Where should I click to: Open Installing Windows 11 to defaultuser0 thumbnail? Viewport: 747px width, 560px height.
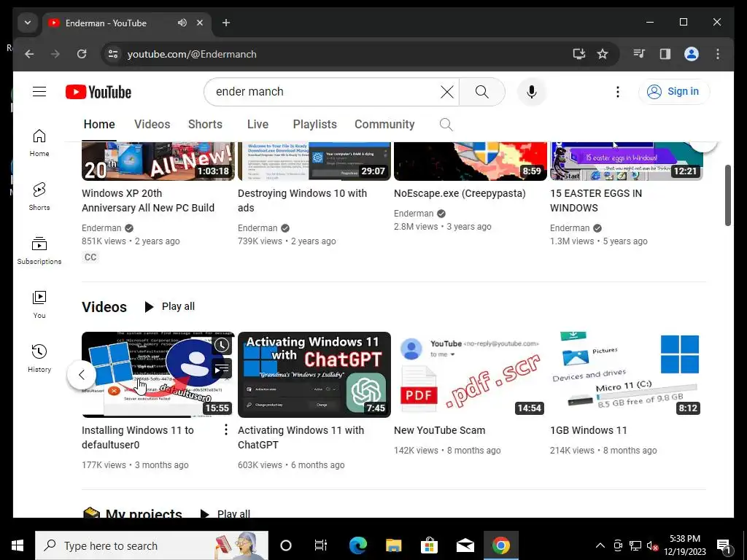(x=158, y=375)
